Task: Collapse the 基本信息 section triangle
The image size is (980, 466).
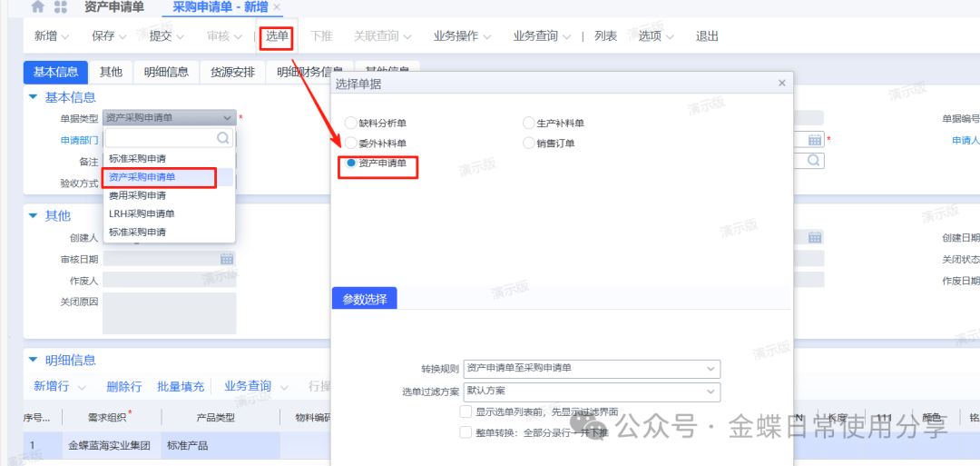Action: pyautogui.click(x=34, y=97)
